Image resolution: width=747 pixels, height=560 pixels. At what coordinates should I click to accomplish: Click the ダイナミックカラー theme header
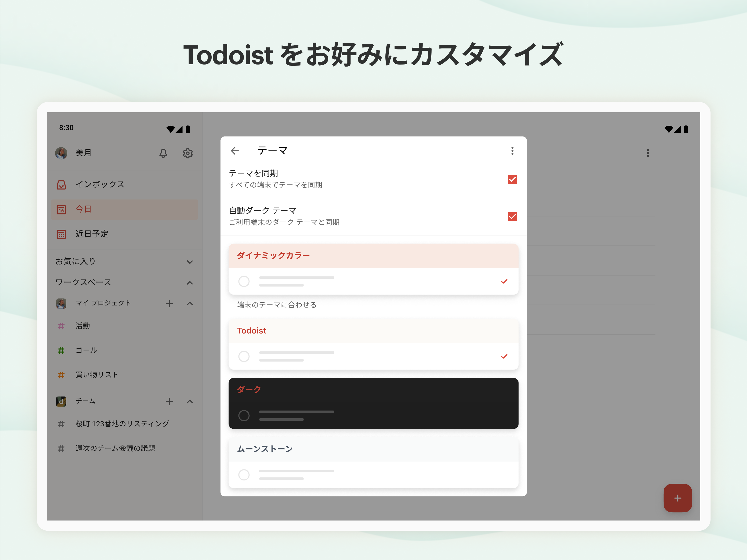[373, 256]
